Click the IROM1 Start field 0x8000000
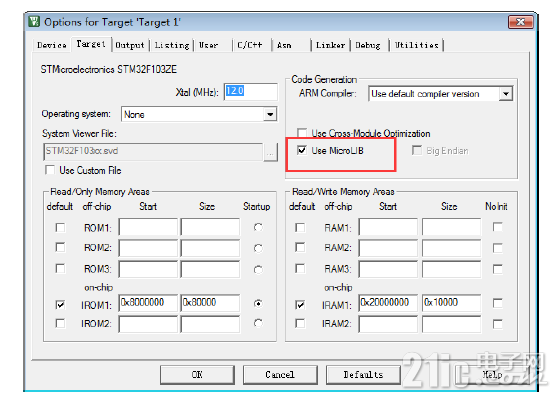The height and width of the screenshot is (395, 556). 148,303
